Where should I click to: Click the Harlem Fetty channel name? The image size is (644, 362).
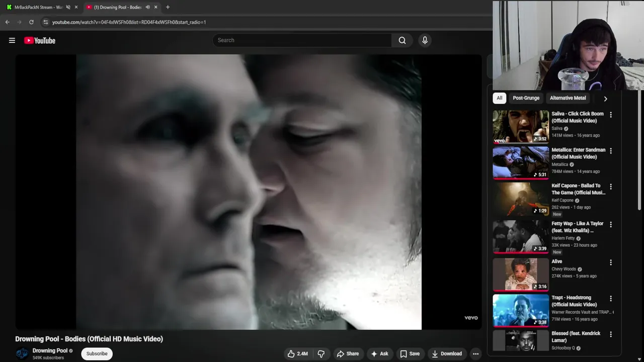click(563, 238)
